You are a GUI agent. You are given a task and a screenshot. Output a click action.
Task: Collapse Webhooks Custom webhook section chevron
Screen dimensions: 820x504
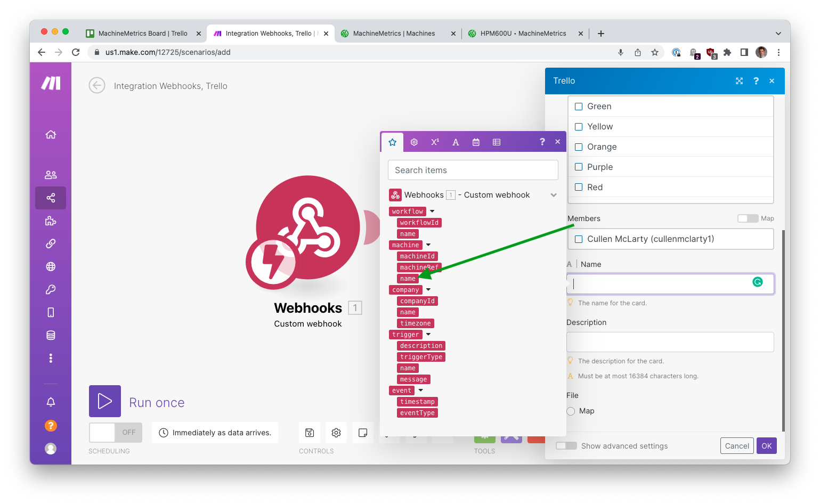coord(554,195)
